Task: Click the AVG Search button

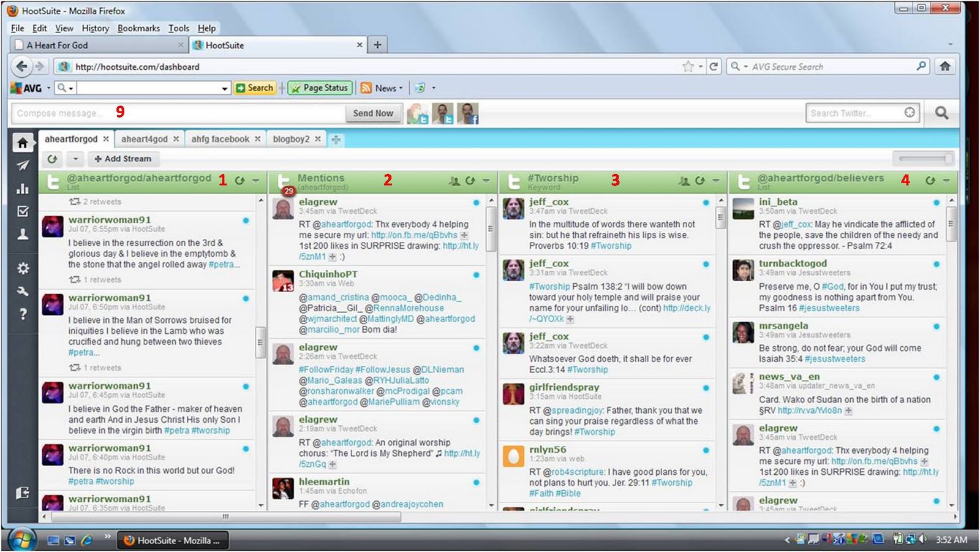Action: (x=255, y=88)
